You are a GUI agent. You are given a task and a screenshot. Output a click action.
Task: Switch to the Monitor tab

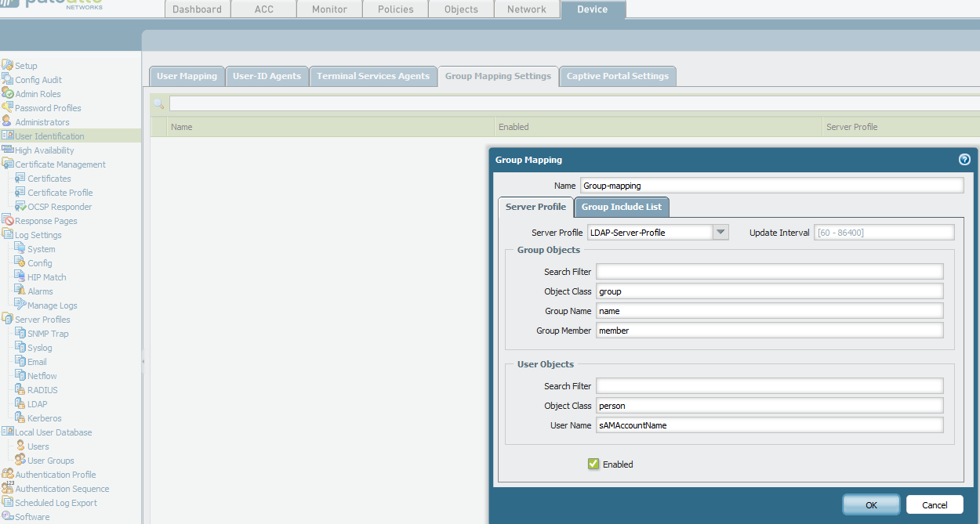tap(329, 9)
